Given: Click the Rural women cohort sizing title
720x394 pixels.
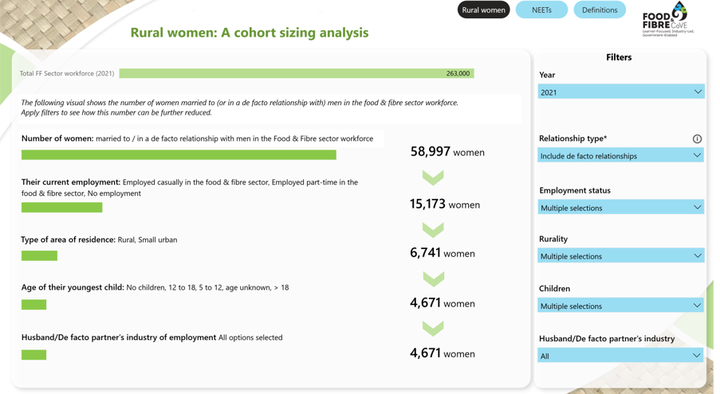Looking at the screenshot, I should 249,33.
